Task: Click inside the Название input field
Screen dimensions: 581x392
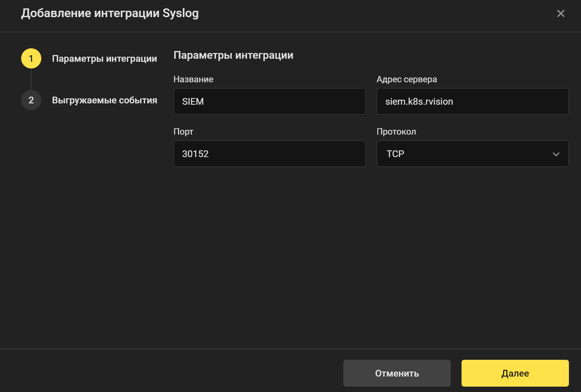Action: click(269, 101)
